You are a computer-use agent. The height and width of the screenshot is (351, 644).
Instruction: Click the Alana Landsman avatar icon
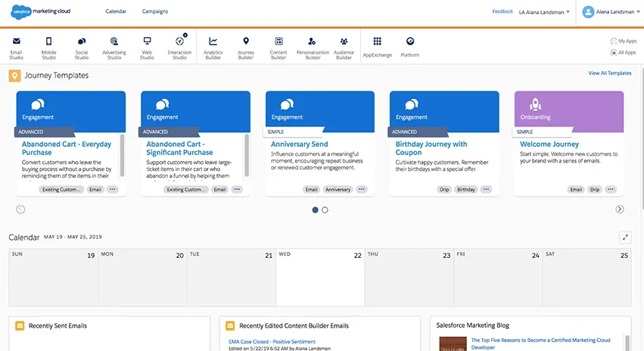pos(588,12)
